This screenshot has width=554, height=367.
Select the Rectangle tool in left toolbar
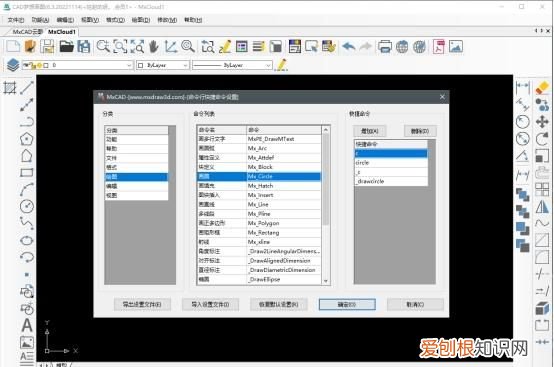[27, 172]
